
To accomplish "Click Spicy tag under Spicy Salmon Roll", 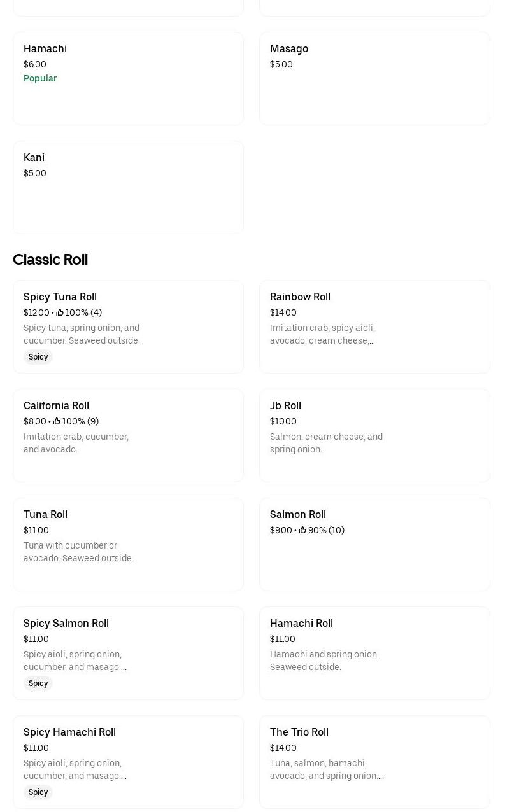I will pyautogui.click(x=38, y=683).
